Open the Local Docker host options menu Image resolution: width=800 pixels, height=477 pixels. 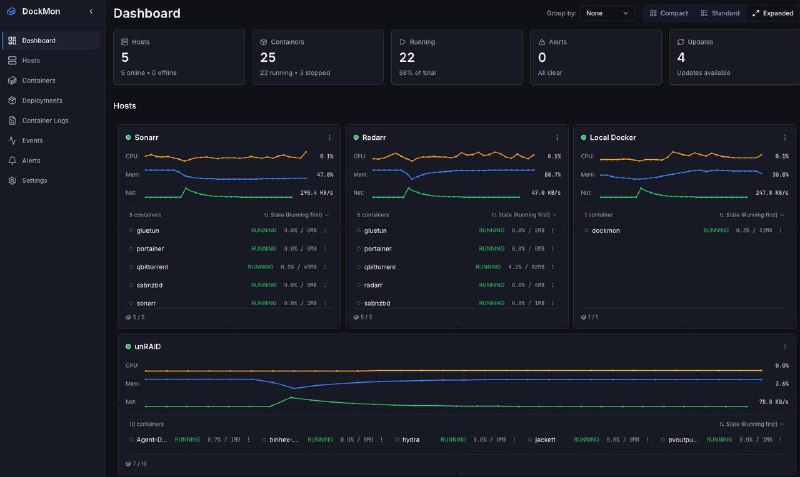pyautogui.click(x=785, y=138)
